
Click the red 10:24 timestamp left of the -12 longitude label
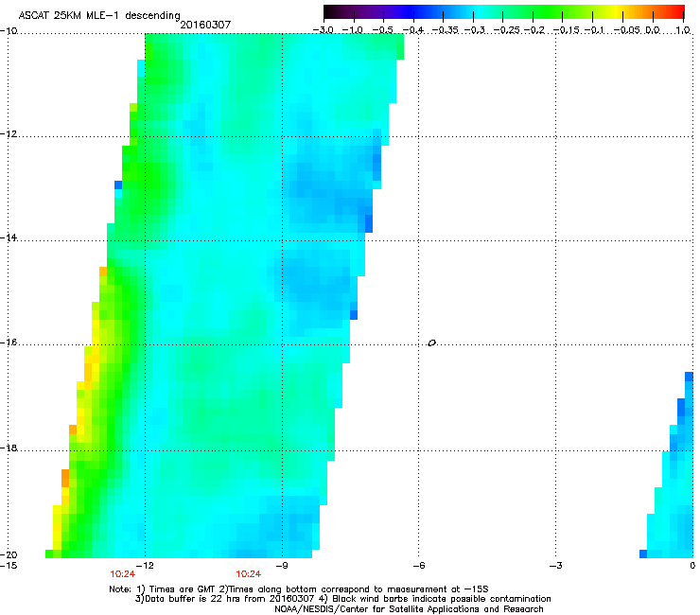123,574
